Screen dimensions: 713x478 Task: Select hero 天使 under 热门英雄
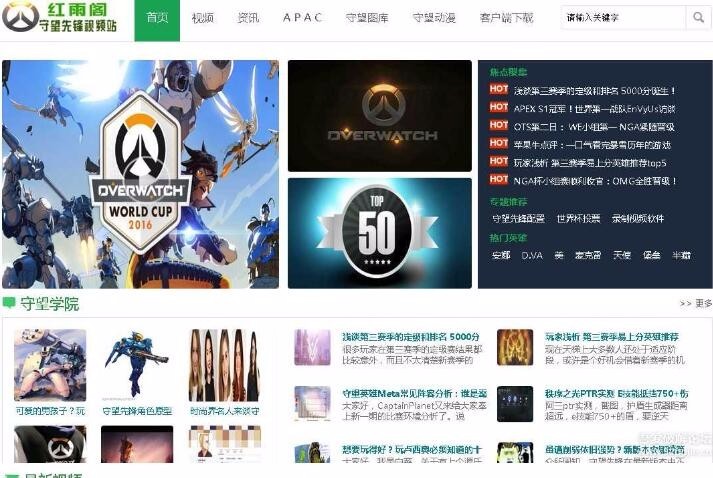point(622,255)
